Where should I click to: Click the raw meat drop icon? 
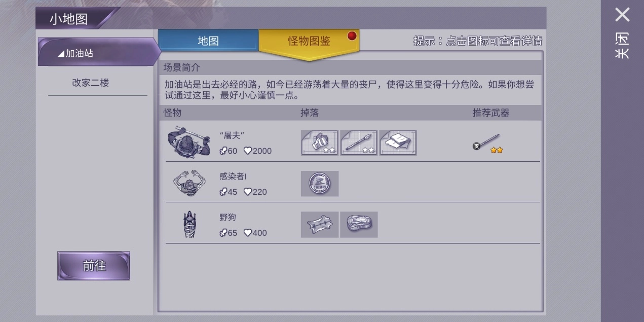click(x=359, y=225)
